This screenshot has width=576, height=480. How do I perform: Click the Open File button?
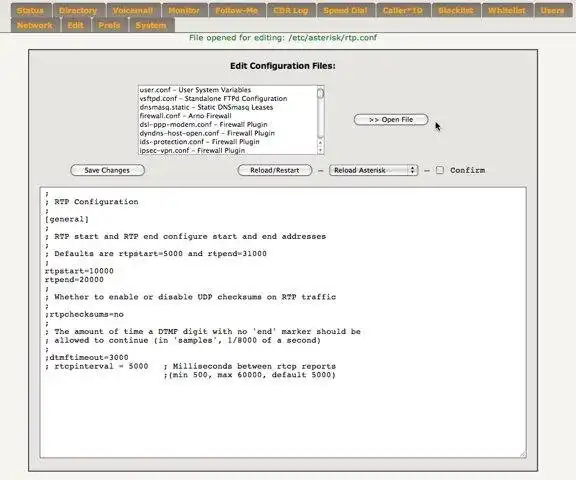click(391, 120)
